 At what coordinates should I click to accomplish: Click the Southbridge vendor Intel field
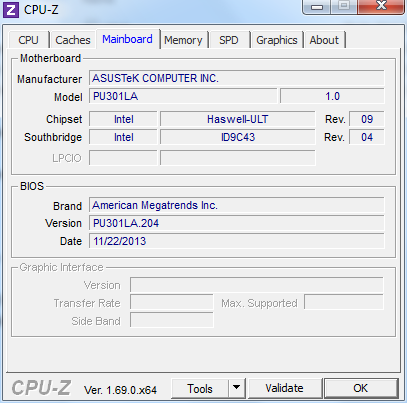(123, 137)
